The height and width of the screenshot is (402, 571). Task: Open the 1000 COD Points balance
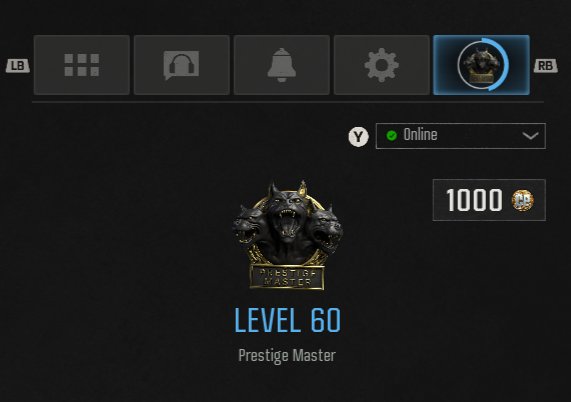(489, 200)
